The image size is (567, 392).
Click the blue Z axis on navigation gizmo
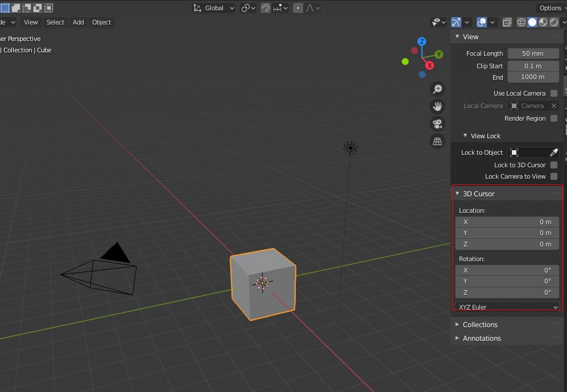coord(421,41)
